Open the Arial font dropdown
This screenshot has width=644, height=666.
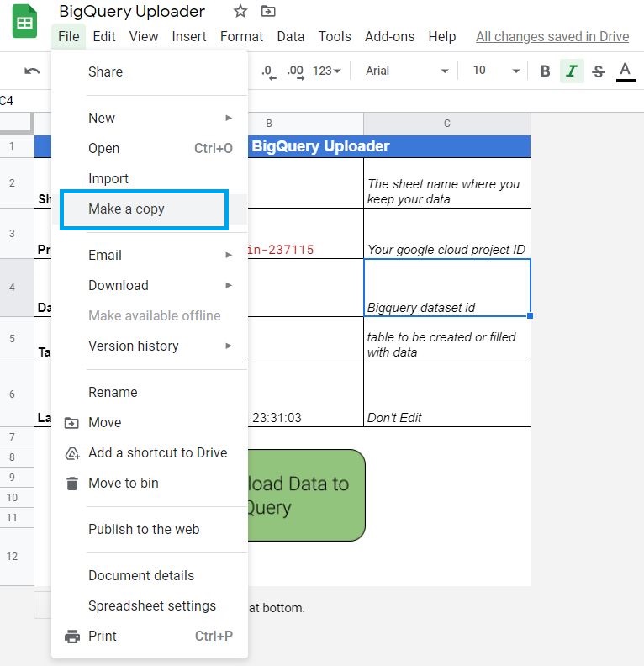pos(406,71)
